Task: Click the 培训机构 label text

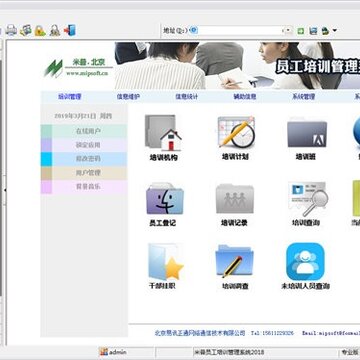Action: click(x=163, y=157)
